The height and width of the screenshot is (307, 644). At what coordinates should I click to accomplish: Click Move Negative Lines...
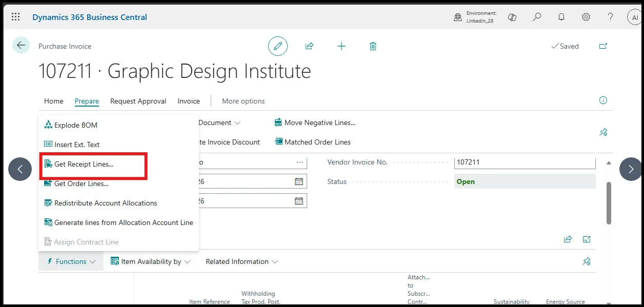315,122
